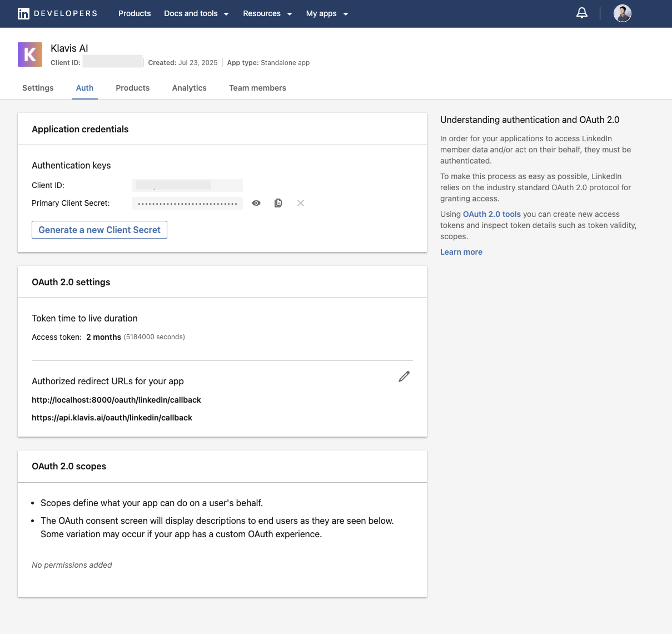The width and height of the screenshot is (672, 634).
Task: Select the localhost:8000 callback URL
Action: [116, 400]
